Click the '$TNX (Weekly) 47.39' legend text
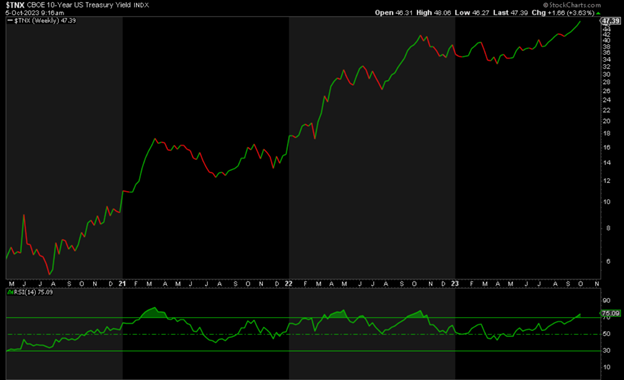This screenshot has width=624, height=380. coord(45,21)
